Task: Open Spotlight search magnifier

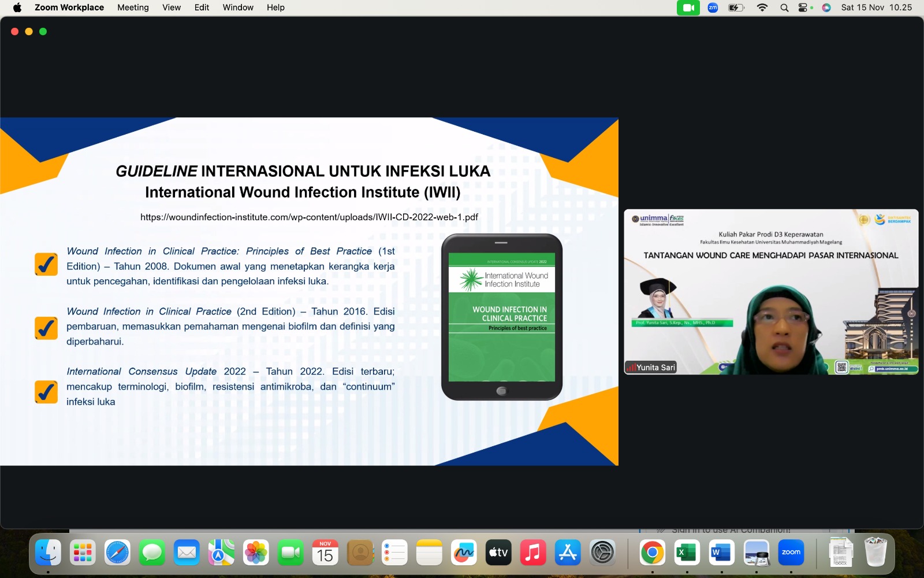Action: tap(784, 8)
